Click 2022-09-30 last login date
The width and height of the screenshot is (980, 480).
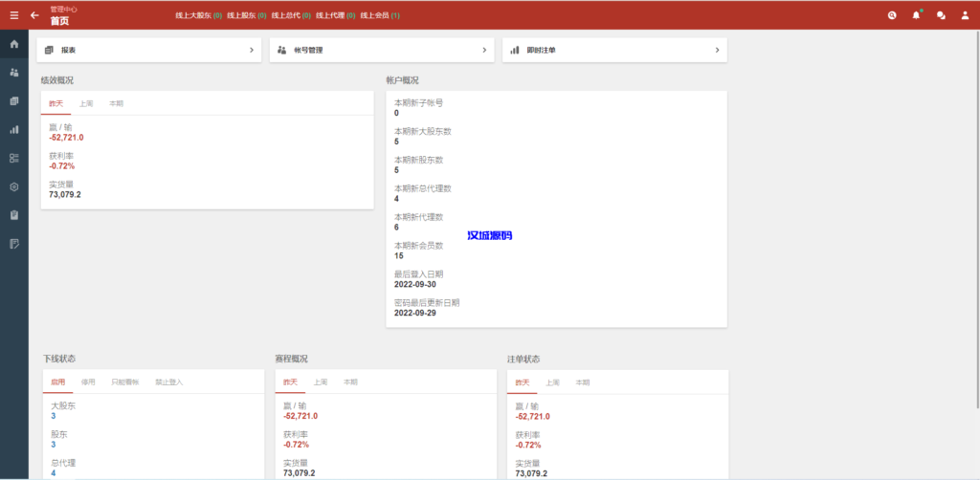(415, 284)
